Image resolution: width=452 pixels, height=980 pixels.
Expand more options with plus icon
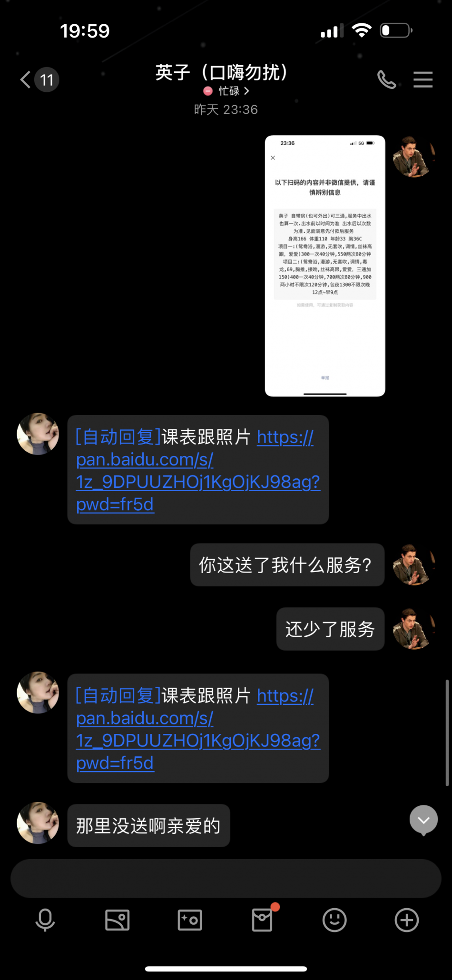407,920
